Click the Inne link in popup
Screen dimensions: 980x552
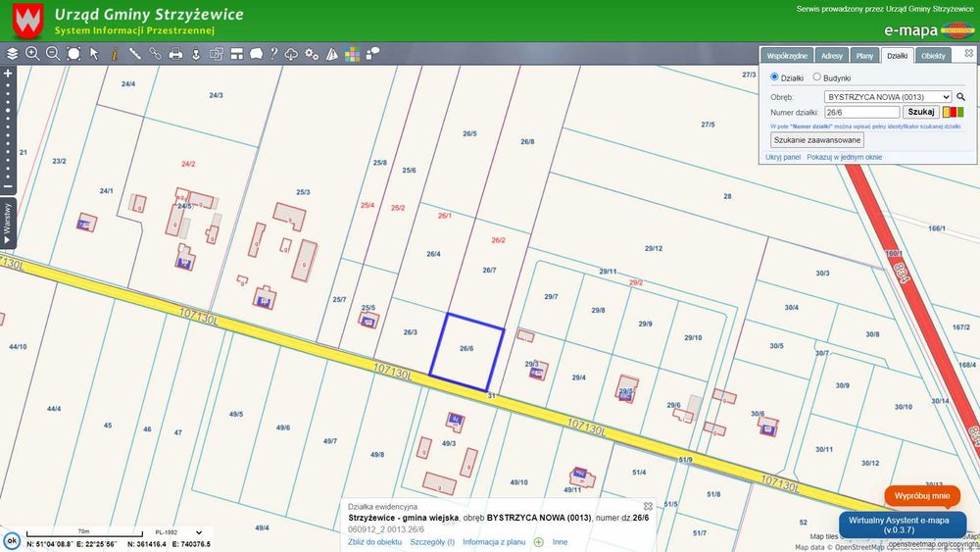(560, 542)
